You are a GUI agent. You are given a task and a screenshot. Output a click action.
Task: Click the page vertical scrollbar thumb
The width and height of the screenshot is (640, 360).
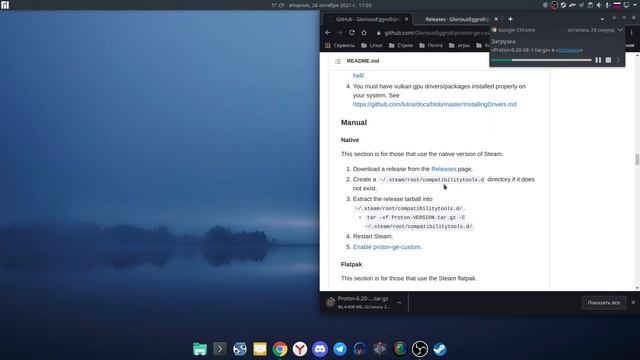tap(637, 159)
